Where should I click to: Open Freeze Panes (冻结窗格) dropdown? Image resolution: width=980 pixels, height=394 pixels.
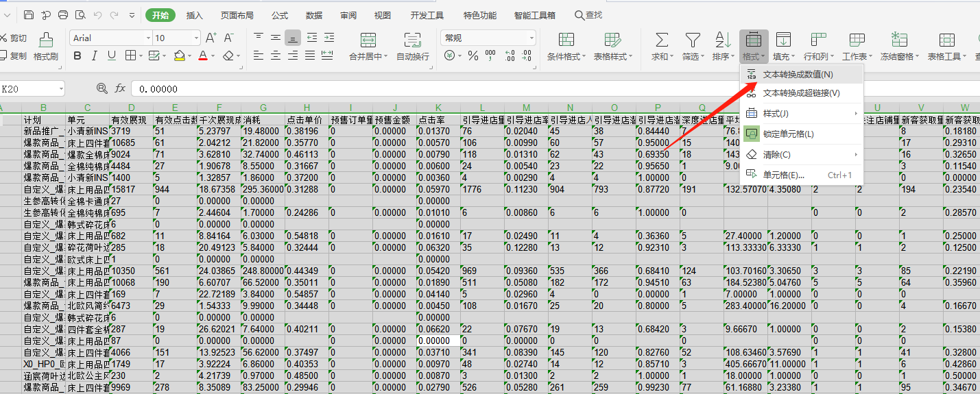tap(900, 47)
